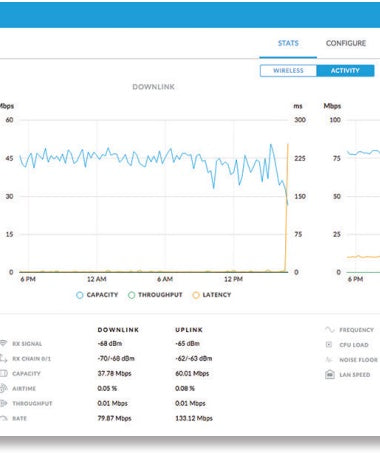
Task: Click the NOISE FLOOR label
Action: click(x=358, y=360)
